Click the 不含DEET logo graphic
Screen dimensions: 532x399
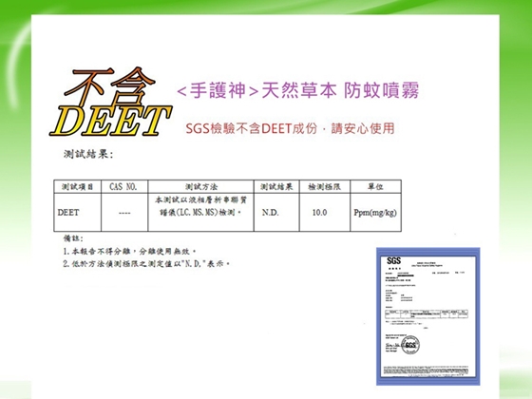110,102
